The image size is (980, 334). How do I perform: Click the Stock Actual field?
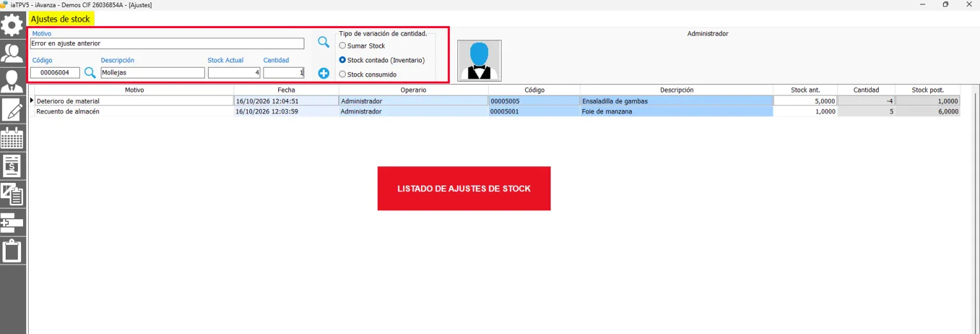click(x=234, y=73)
